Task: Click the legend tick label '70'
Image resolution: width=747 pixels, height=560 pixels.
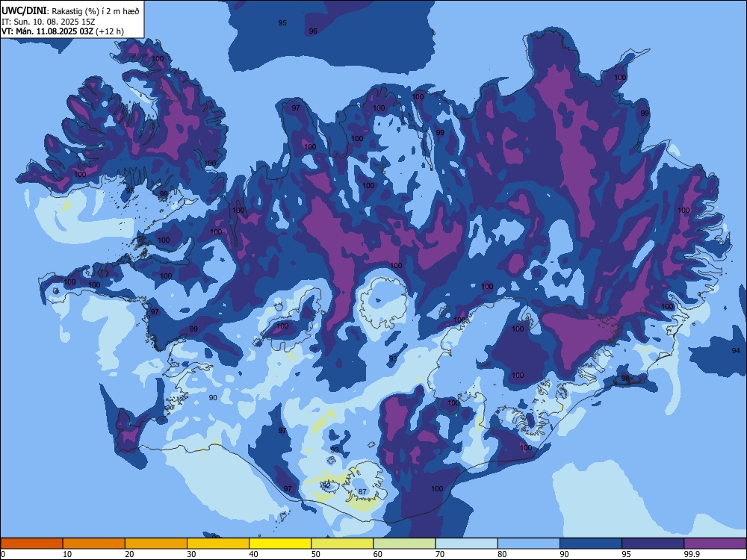Action: pyautogui.click(x=440, y=554)
